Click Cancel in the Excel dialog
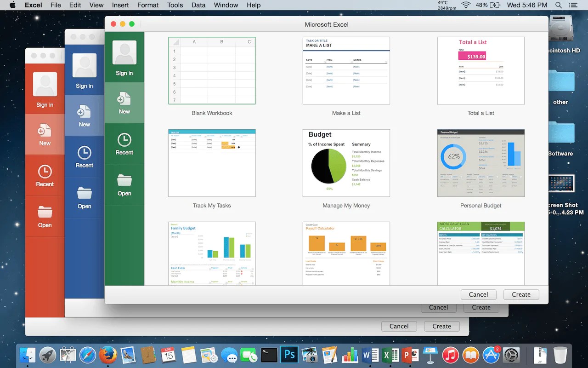The height and width of the screenshot is (368, 588). coord(479,294)
